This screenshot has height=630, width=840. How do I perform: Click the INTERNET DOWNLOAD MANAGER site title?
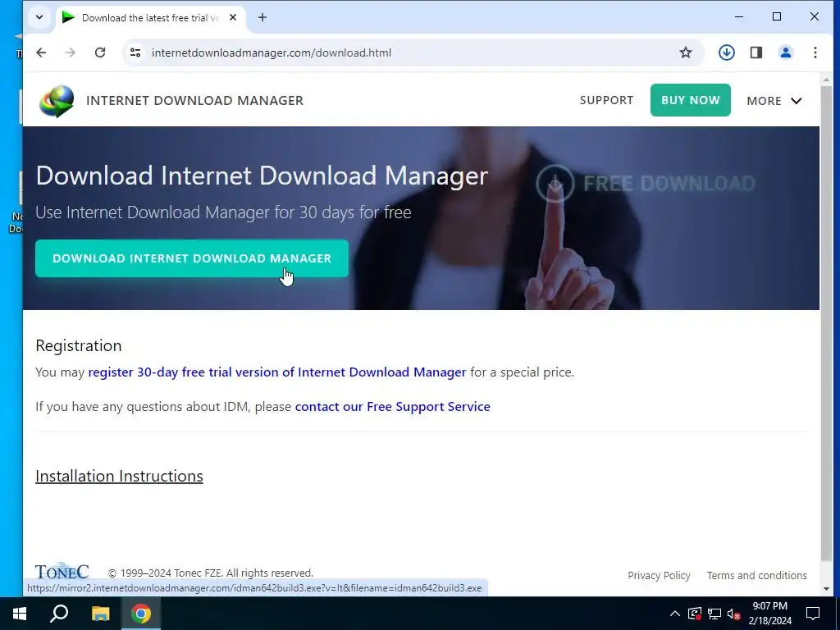194,101
